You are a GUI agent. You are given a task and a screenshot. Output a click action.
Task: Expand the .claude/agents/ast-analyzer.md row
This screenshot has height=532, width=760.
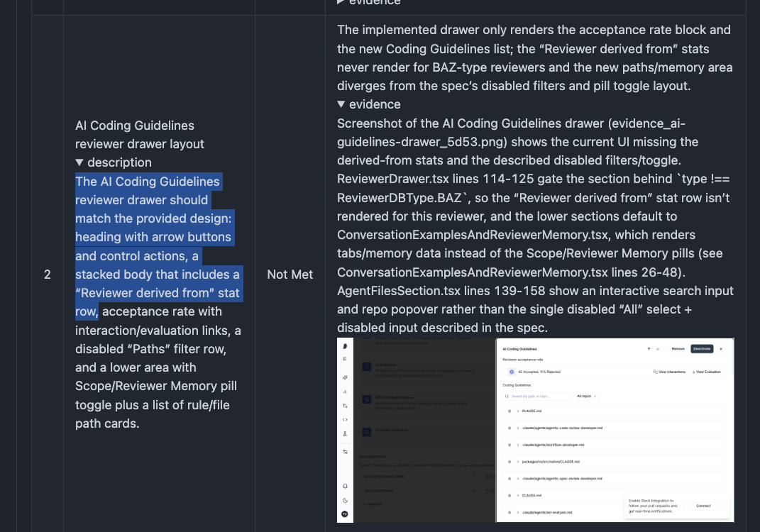[517, 513]
